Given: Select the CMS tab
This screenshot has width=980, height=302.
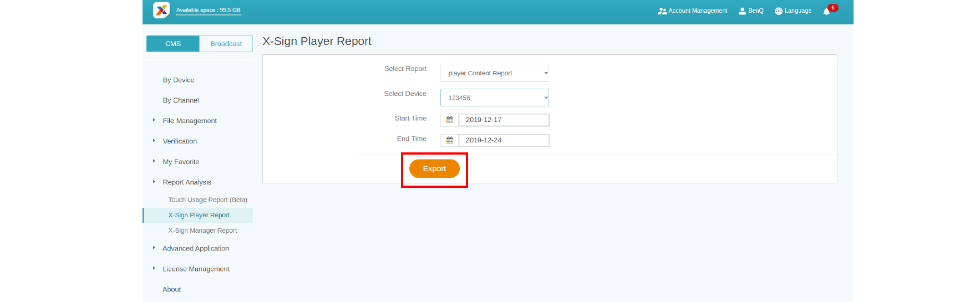Looking at the screenshot, I should click(173, 44).
